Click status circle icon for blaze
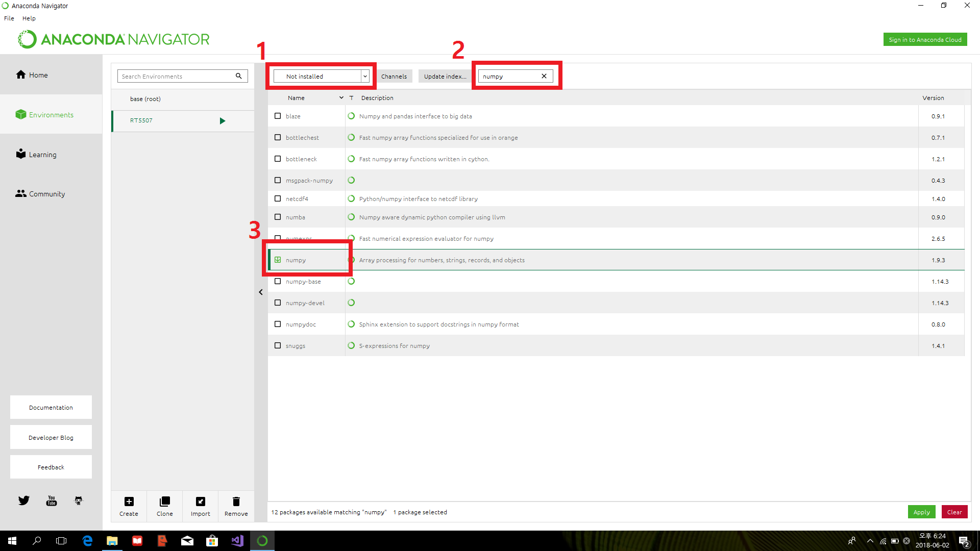Viewport: 980px width, 551px height. [351, 116]
